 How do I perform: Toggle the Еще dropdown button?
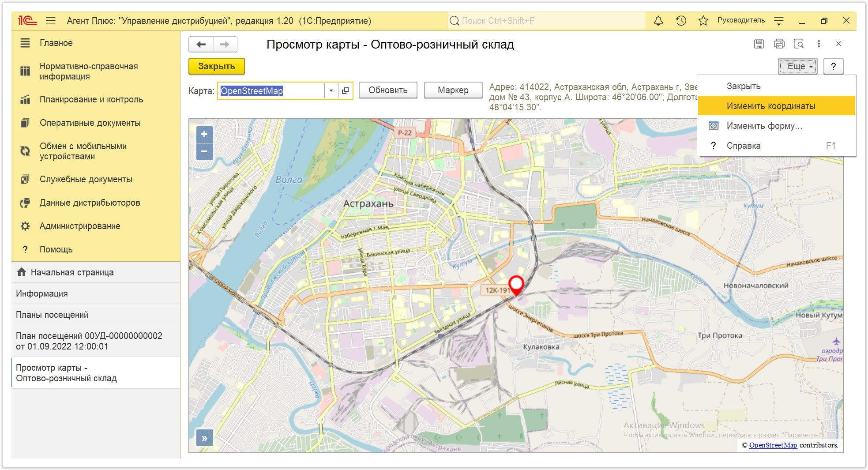point(798,66)
